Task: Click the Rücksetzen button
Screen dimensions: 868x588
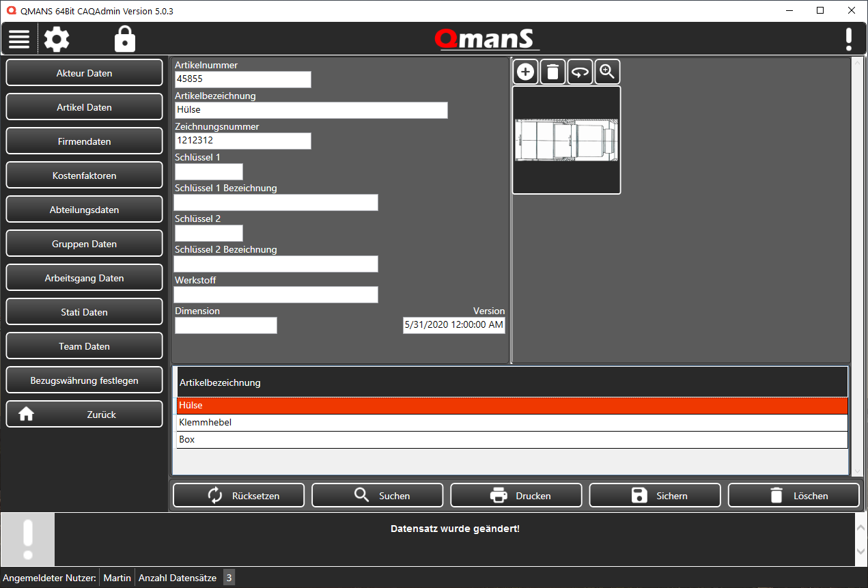Action: [x=239, y=496]
